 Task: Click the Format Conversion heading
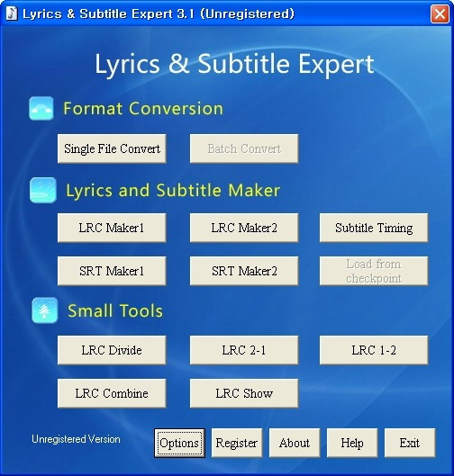(143, 108)
